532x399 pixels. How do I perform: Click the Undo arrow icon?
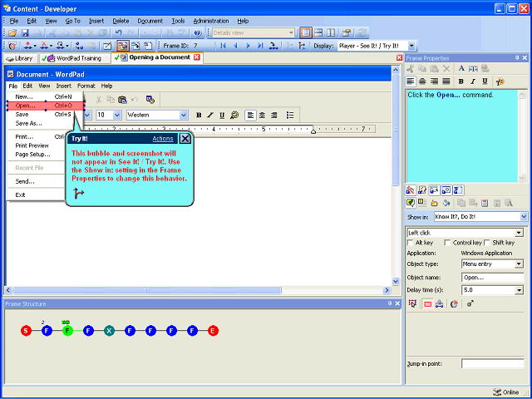(118, 33)
